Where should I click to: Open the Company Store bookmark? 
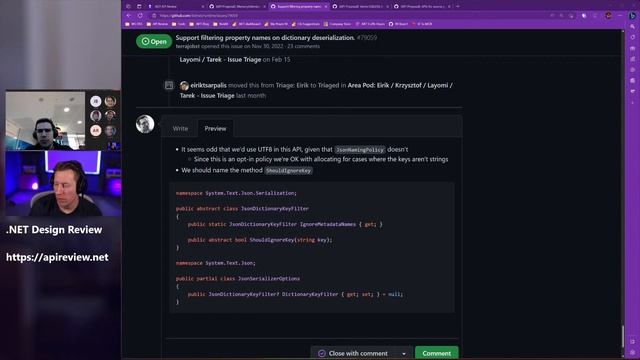[337, 24]
